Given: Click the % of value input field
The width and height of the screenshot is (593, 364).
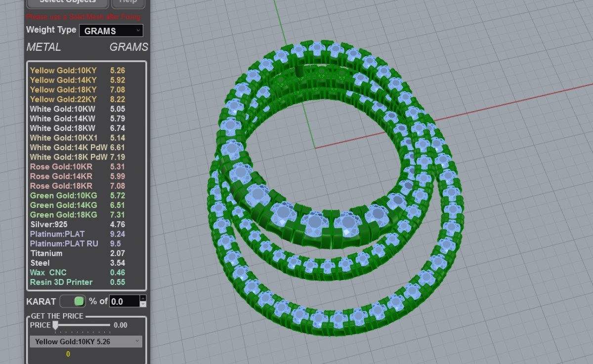Looking at the screenshot, I should tap(124, 301).
